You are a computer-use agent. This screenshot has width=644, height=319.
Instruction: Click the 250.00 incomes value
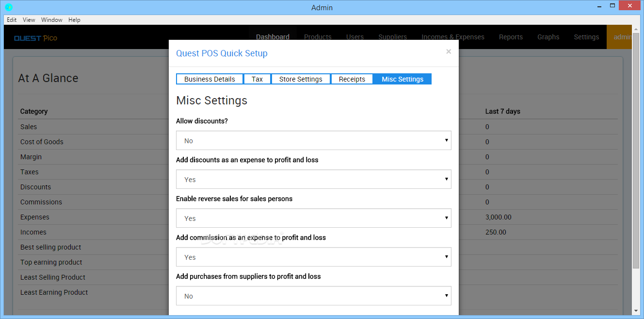pos(496,232)
